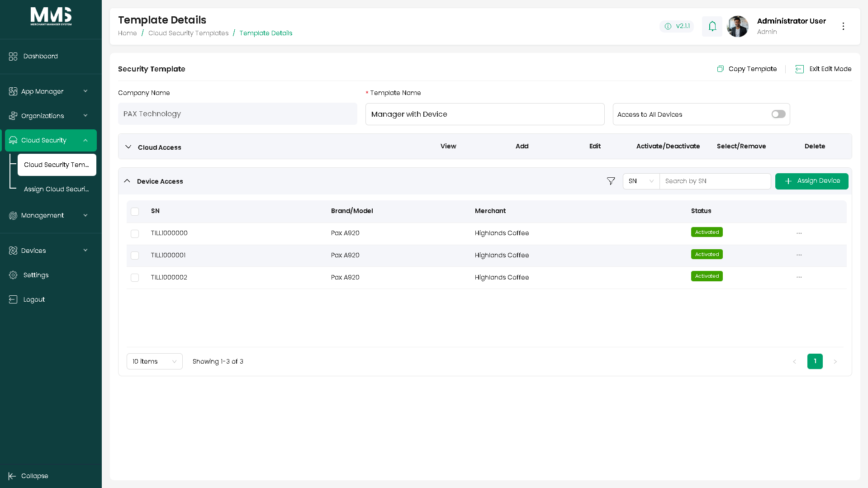Viewport: 868px width, 488px height.
Task: Collapse Cloud Security menu chevron
Action: pos(85,140)
